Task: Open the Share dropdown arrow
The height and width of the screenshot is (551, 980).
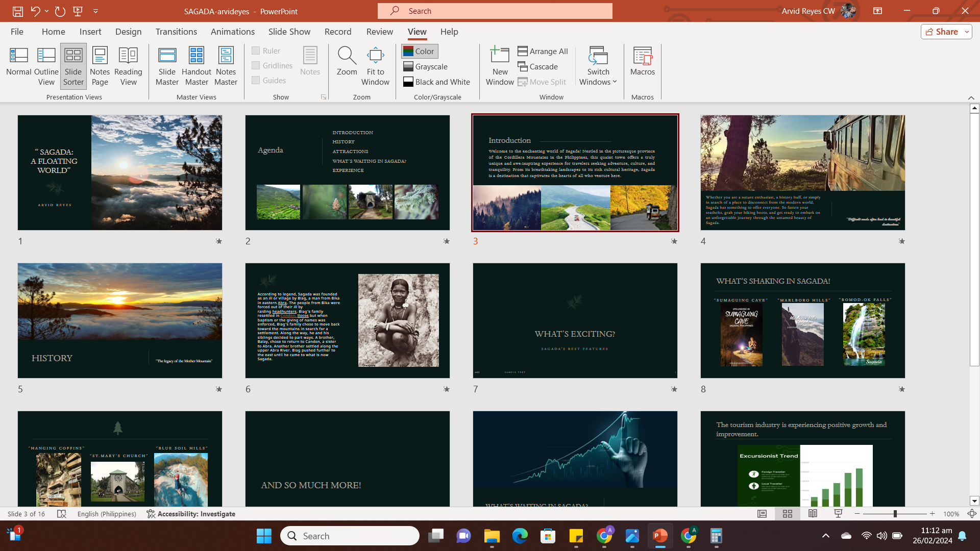Action: pyautogui.click(x=967, y=32)
